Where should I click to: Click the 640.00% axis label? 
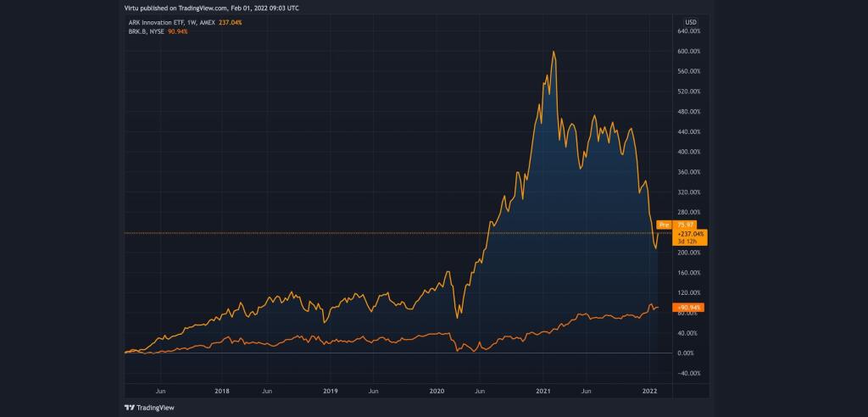coord(690,31)
